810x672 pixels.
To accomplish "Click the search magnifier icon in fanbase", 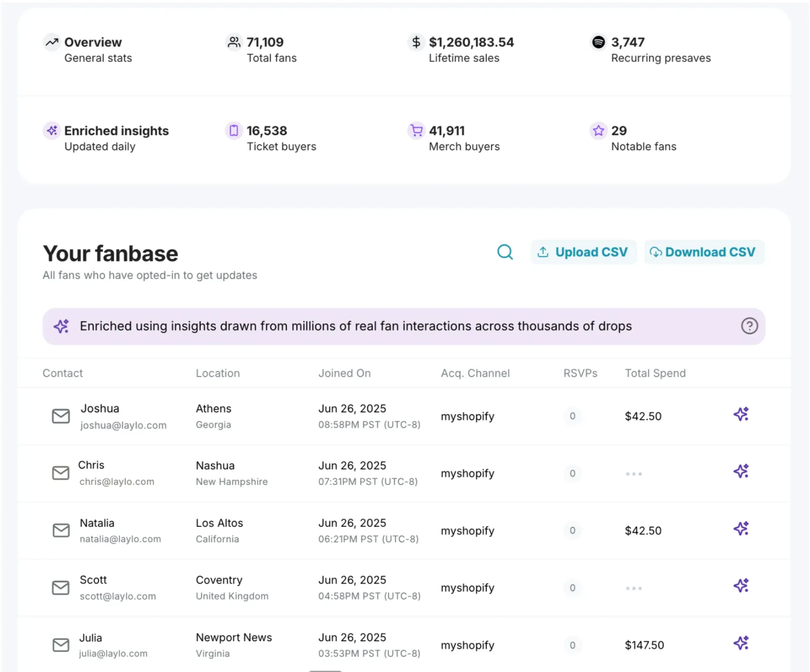I will (x=505, y=252).
